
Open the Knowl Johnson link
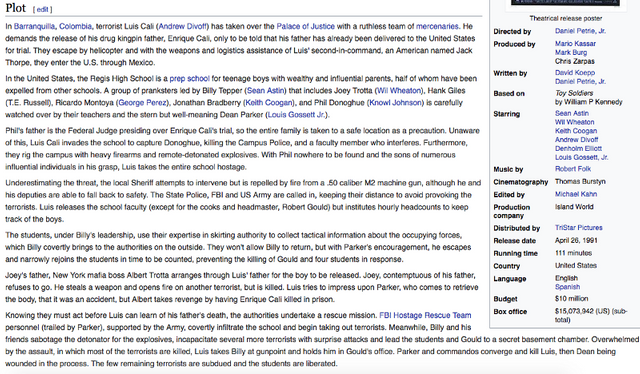click(396, 102)
